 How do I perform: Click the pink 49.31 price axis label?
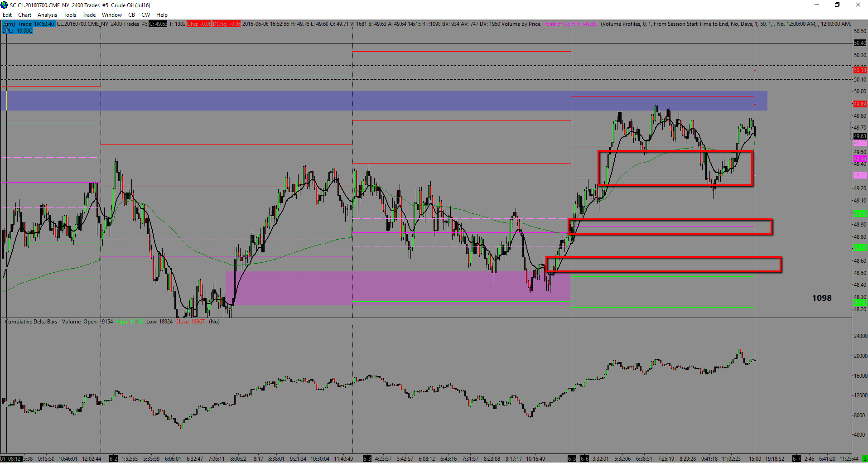tap(860, 175)
